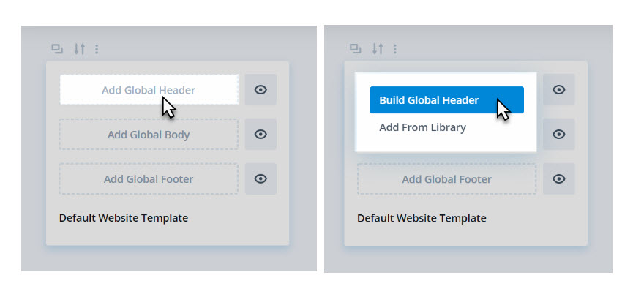The width and height of the screenshot is (644, 297).
Task: Click duplicate template icon in right panel
Action: (355, 49)
